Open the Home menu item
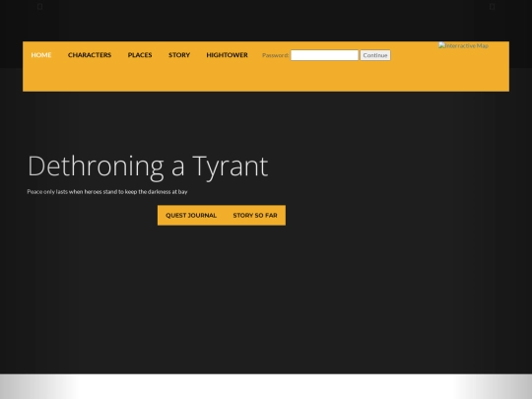Viewport: 532px width, 399px height. tap(41, 55)
